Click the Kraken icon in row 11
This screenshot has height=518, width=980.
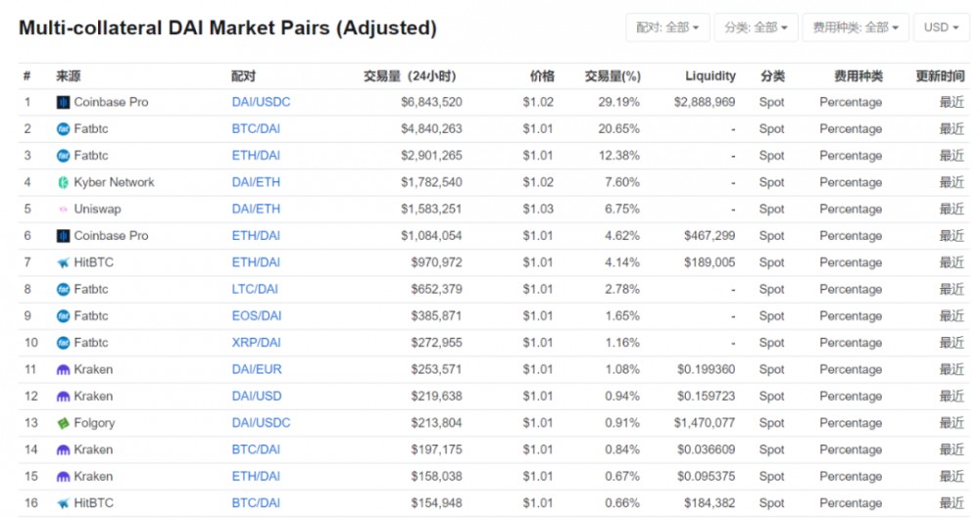click(64, 370)
